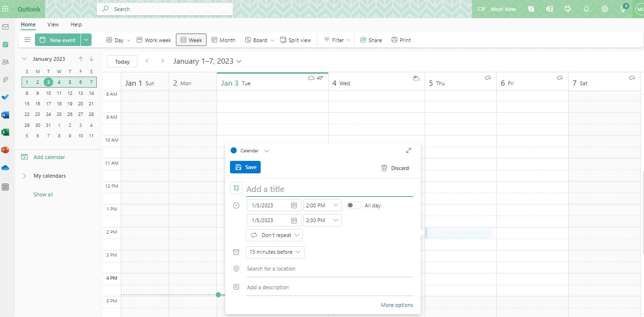This screenshot has height=317, width=644.
Task: Expand the My calendars section
Action: click(x=24, y=176)
